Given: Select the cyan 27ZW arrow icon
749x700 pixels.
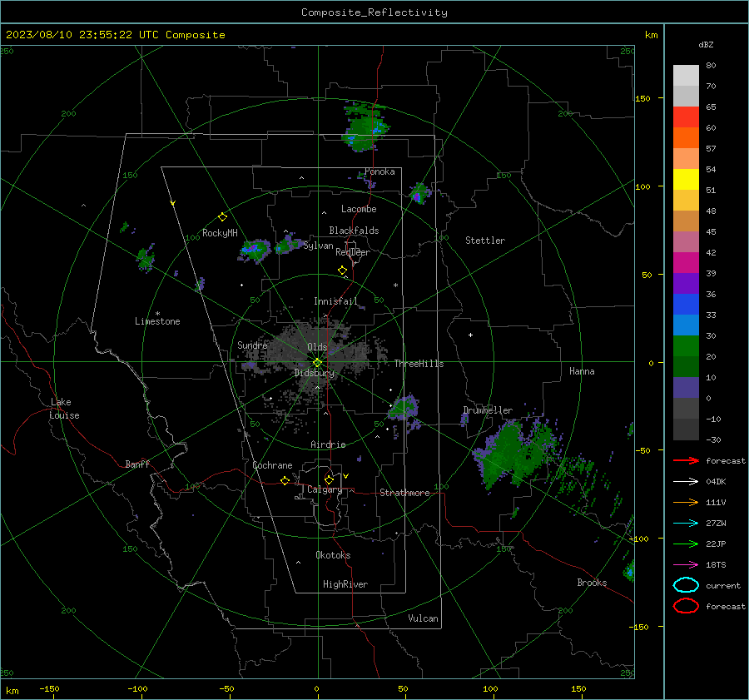Looking at the screenshot, I should [x=686, y=524].
